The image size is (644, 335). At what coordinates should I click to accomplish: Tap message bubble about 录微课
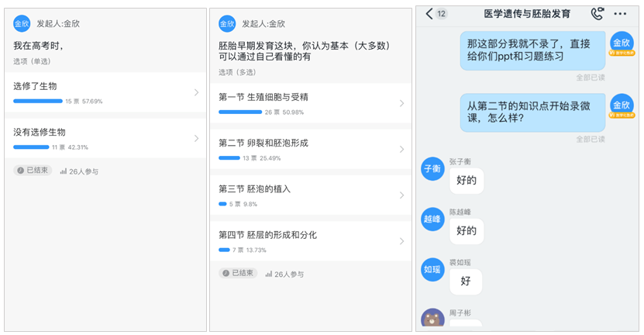tap(532, 112)
